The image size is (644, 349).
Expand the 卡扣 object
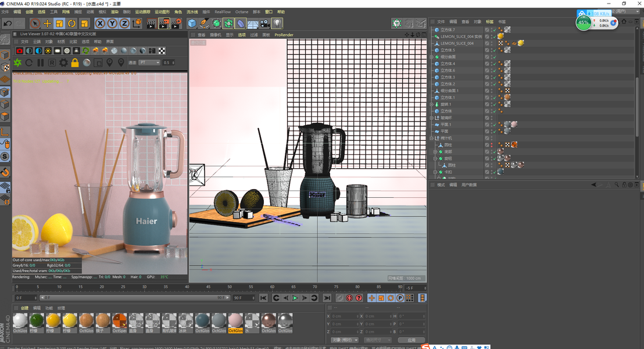click(435, 172)
